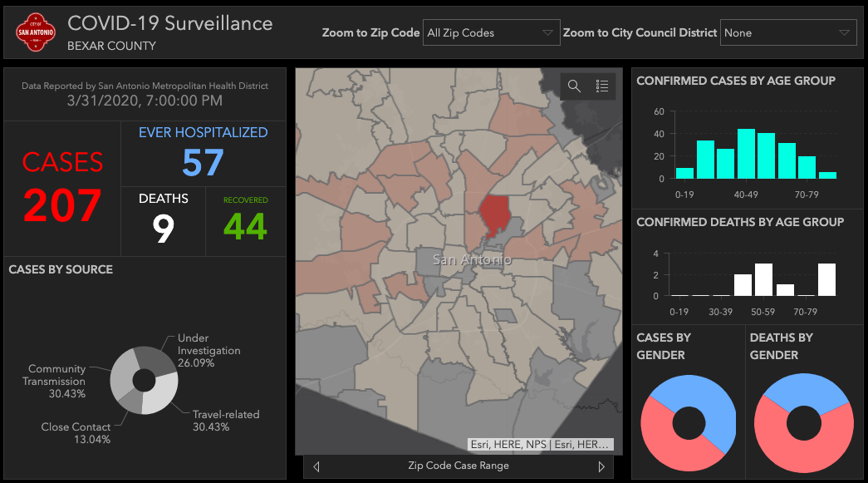
Task: Click the 40-49 age group cases bar
Action: (746, 154)
